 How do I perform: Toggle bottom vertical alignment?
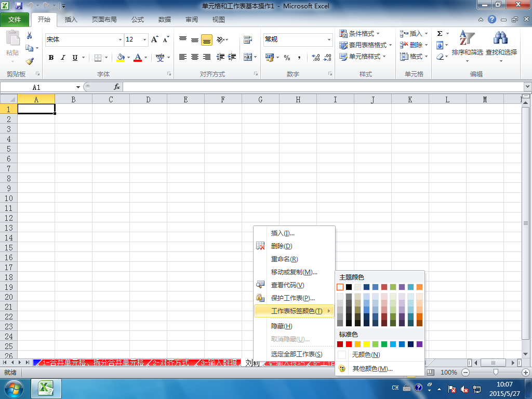pyautogui.click(x=207, y=40)
